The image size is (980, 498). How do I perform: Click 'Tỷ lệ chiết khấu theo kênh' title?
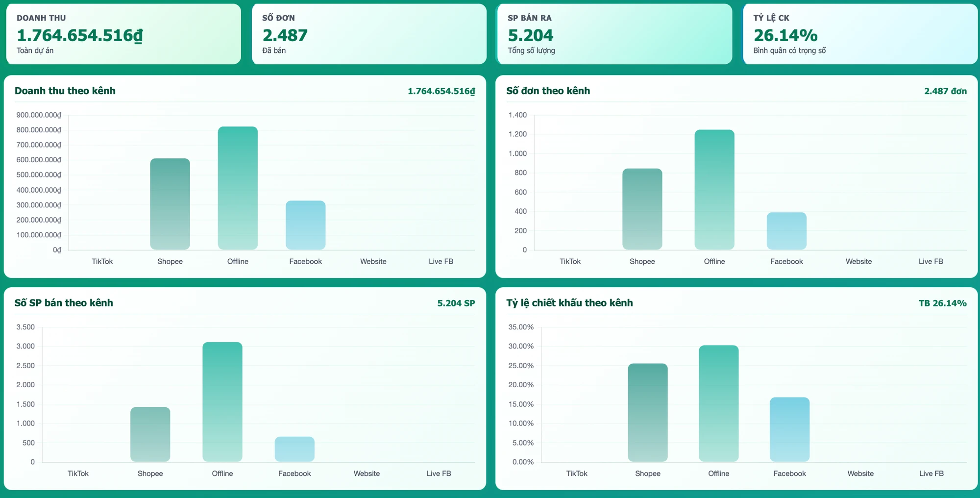(570, 303)
